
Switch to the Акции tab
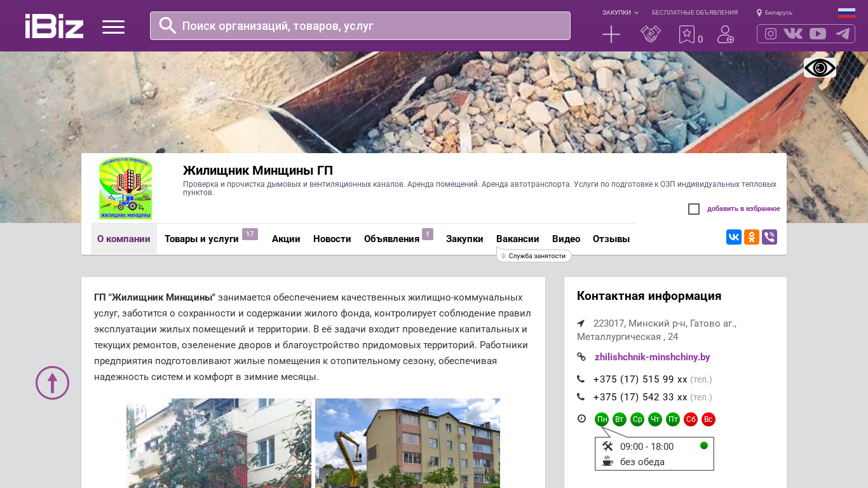click(x=286, y=239)
